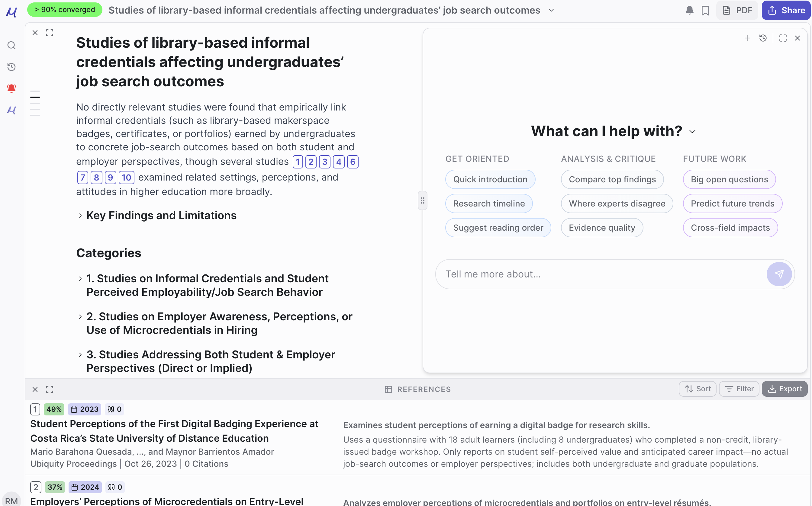Viewport: 812px width, 506px height.
Task: Jump to first section in outline navigator
Action: click(x=35, y=91)
